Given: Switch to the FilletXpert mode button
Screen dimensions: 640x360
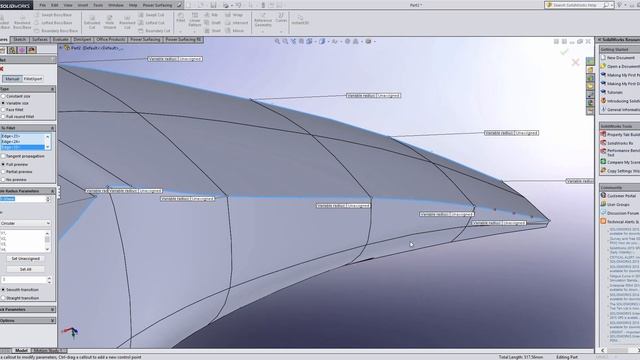Looking at the screenshot, I should point(33,79).
